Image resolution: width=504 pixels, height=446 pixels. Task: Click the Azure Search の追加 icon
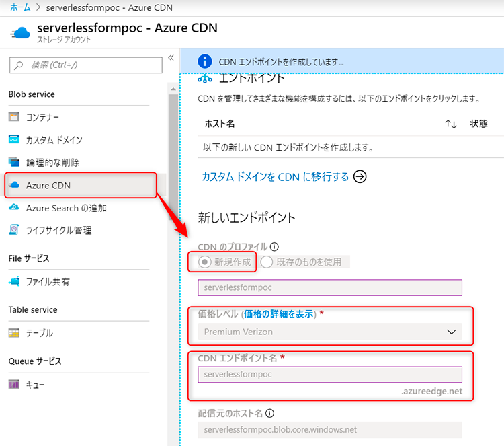click(x=15, y=208)
